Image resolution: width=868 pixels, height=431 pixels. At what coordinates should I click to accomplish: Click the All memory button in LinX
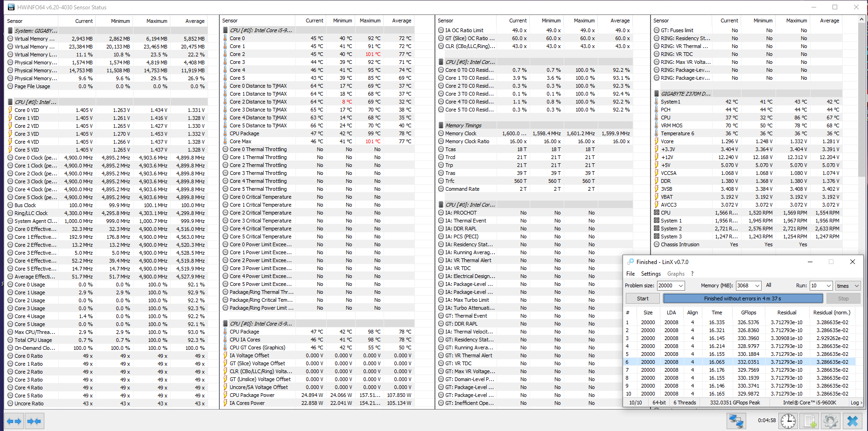769,285
